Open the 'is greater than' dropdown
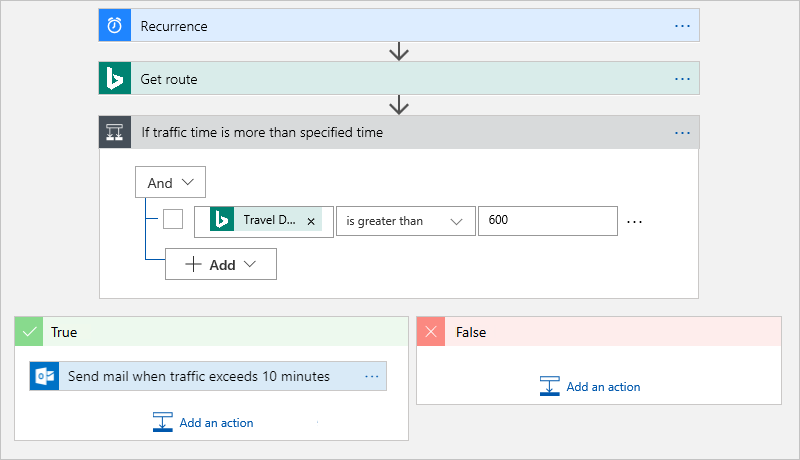Viewport: 800px width, 460px height. (x=406, y=221)
